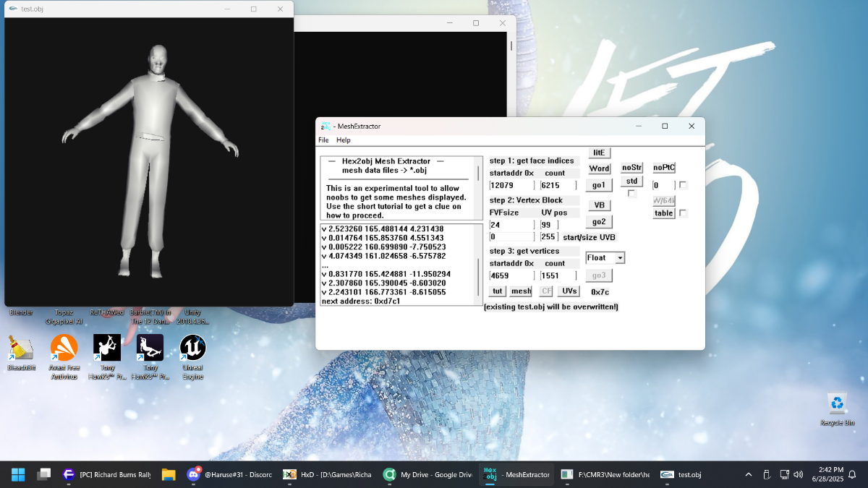Show hidden icons in the system tray
This screenshot has height=488, width=868.
[x=749, y=474]
